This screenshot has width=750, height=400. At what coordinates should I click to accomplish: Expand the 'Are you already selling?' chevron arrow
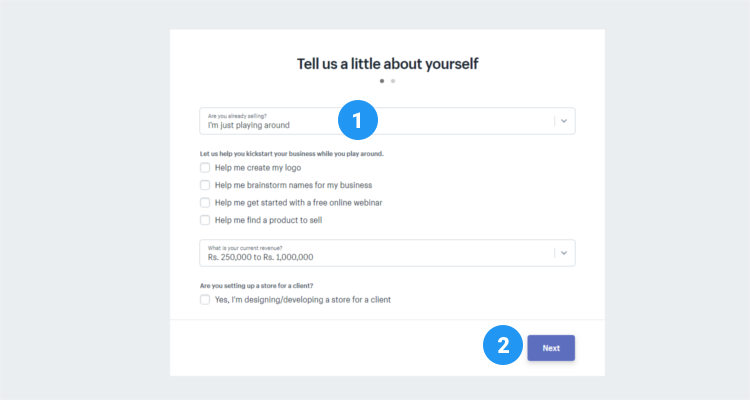(564, 121)
